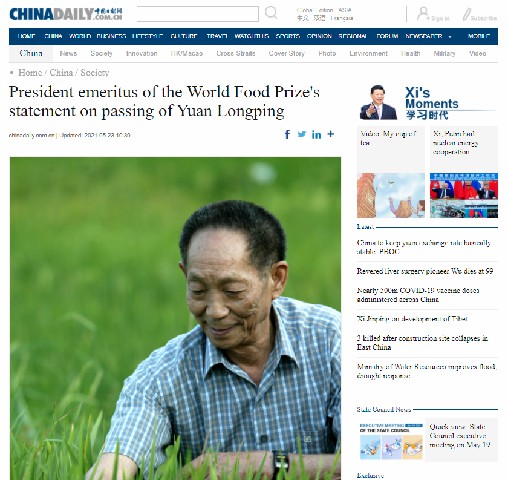Open the Mobile menu item
Screen dimensions: 508x480
478,36
